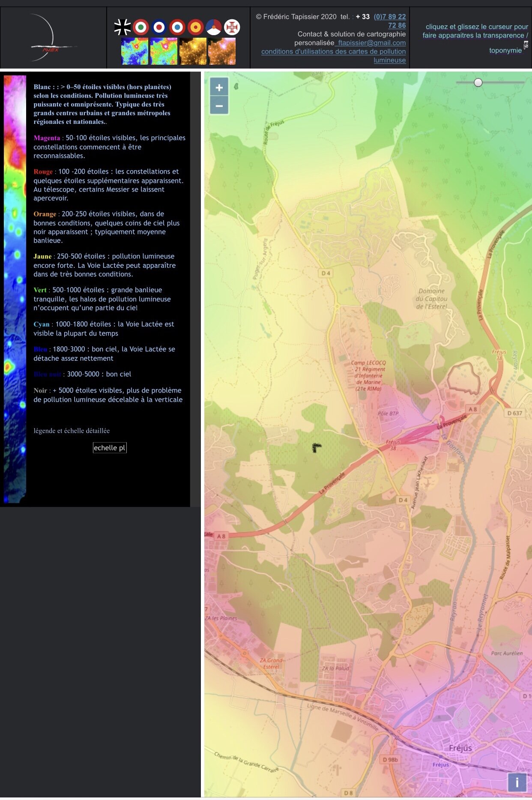Screen dimensions: 532x800
Task: Open the map attribution info button
Action: (517, 782)
